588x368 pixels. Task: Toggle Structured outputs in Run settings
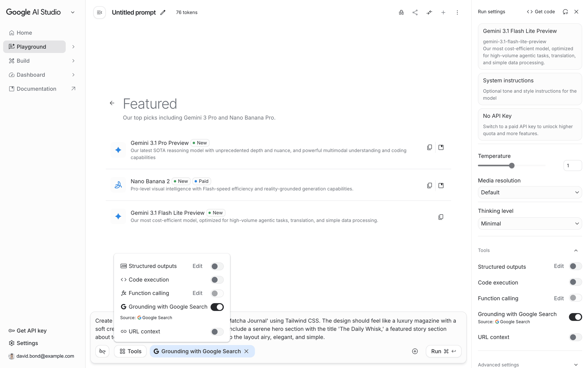[575, 266]
